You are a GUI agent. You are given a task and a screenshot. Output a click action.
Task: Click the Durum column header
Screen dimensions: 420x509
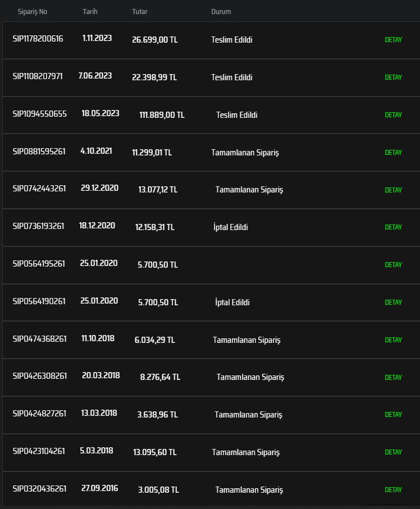pos(221,12)
